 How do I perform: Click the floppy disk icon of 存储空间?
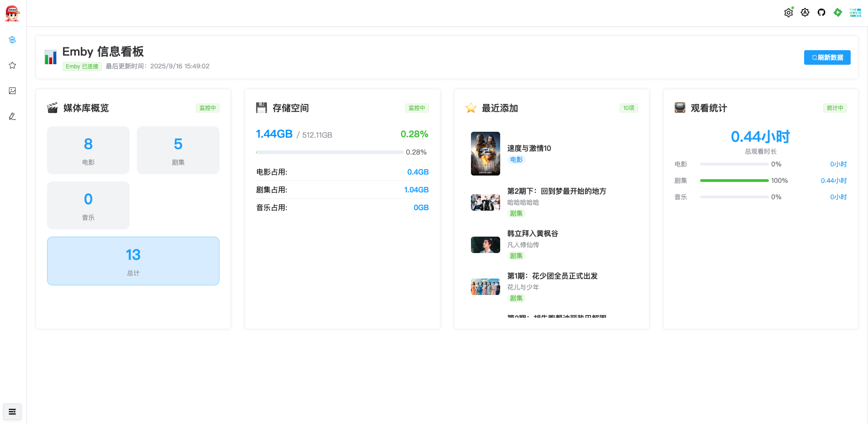pos(261,108)
